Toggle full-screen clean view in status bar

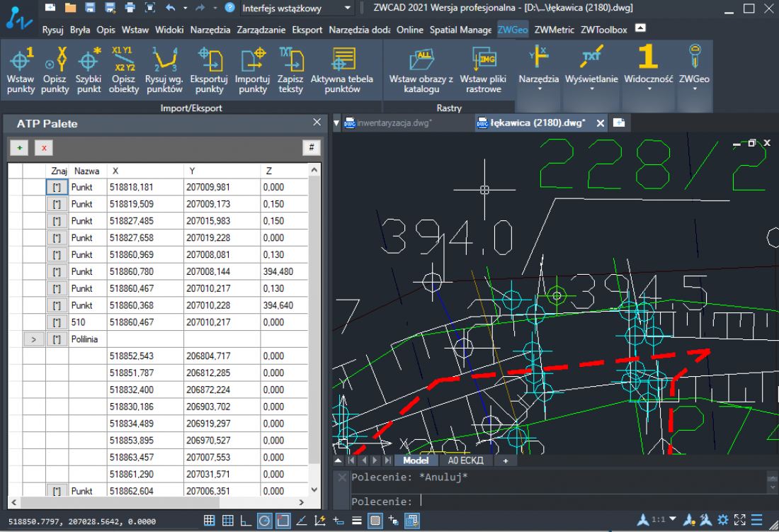point(740,519)
